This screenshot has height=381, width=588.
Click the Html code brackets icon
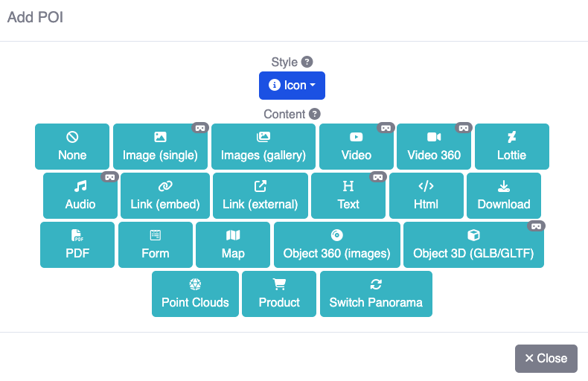(x=426, y=186)
